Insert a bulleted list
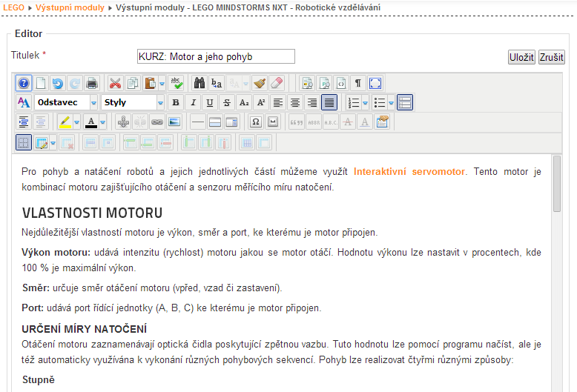This screenshot has height=392, width=577. click(x=380, y=102)
